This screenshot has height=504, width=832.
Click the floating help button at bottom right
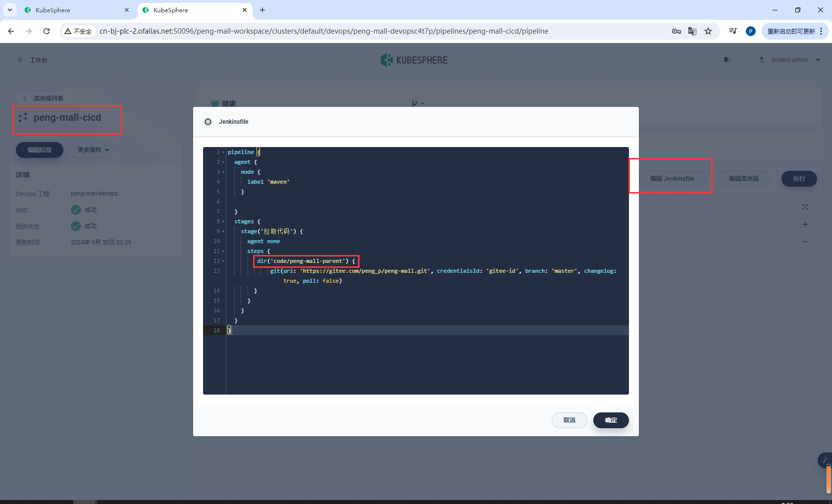tap(825, 460)
